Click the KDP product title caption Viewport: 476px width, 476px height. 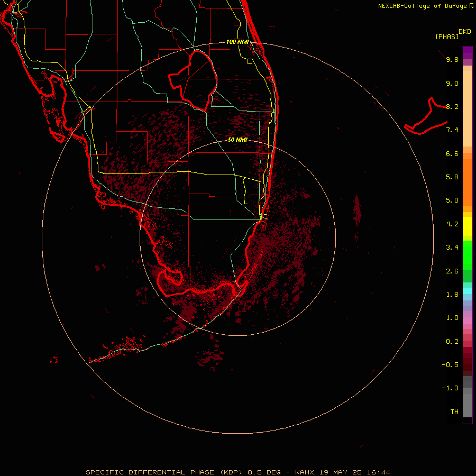click(x=237, y=472)
